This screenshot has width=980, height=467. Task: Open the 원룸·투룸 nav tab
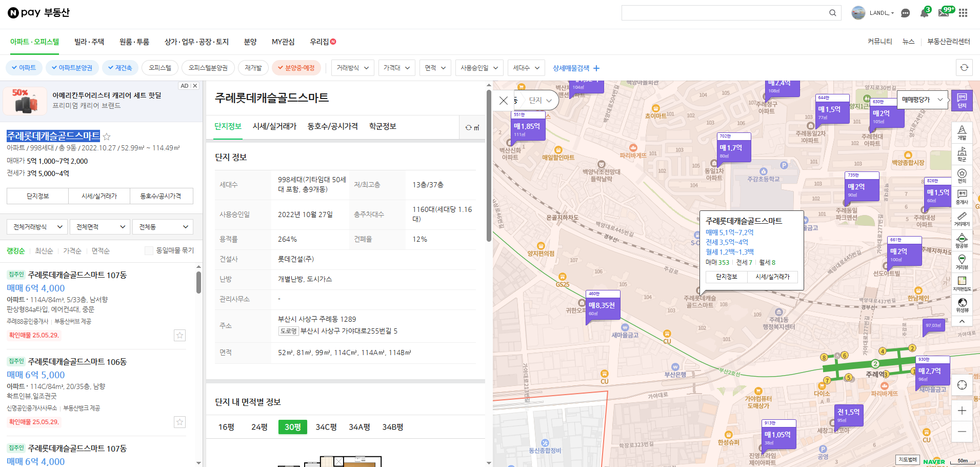(x=134, y=42)
